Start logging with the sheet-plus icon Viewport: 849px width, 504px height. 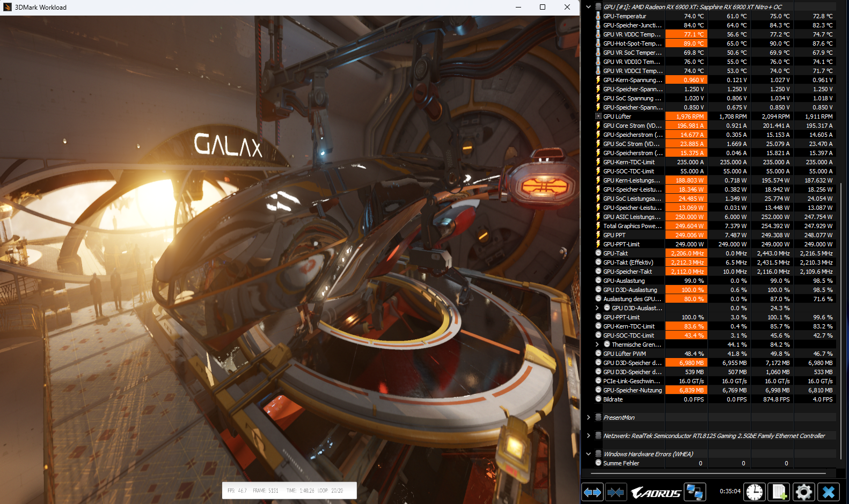click(779, 492)
